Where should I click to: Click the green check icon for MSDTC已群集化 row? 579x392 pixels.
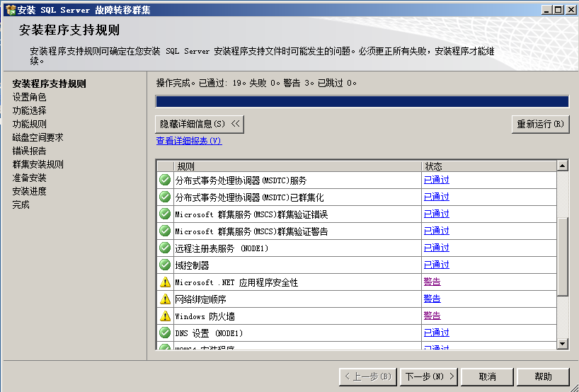[165, 197]
